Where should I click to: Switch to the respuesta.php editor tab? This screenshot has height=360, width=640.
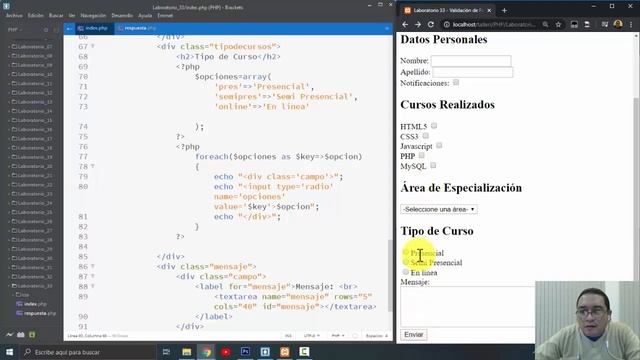pos(137,28)
